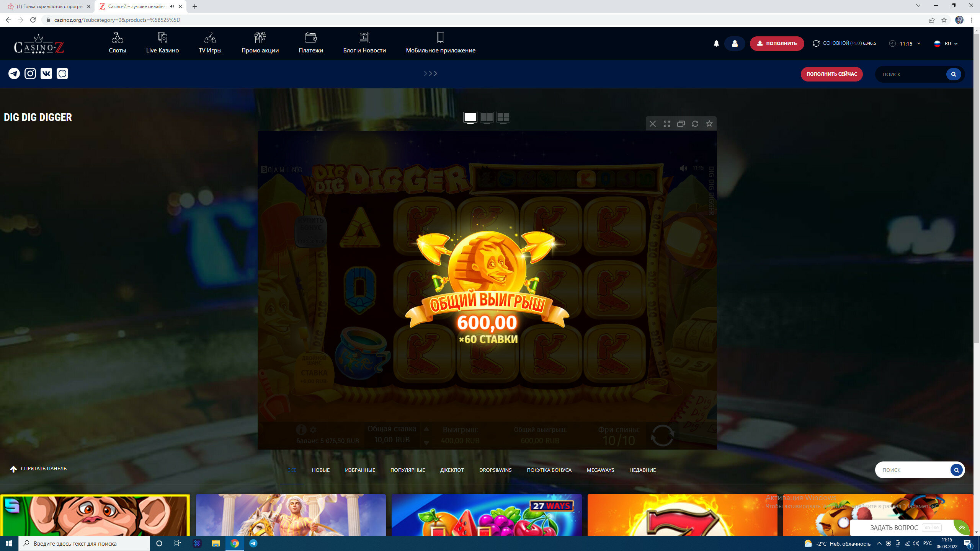
Task: Open the Instagram social link icon
Action: pos(30,73)
